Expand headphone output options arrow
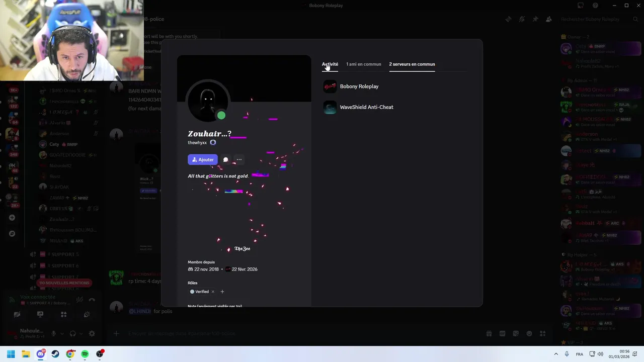Screen dimensions: 644x362 pyautogui.click(x=80, y=333)
